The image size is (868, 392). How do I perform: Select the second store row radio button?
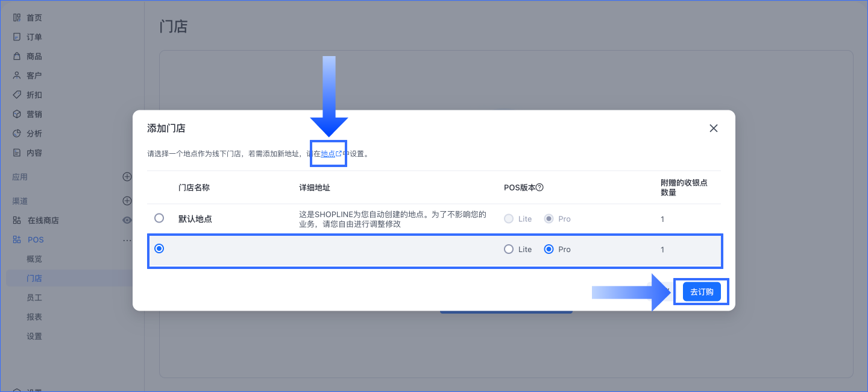click(x=159, y=248)
